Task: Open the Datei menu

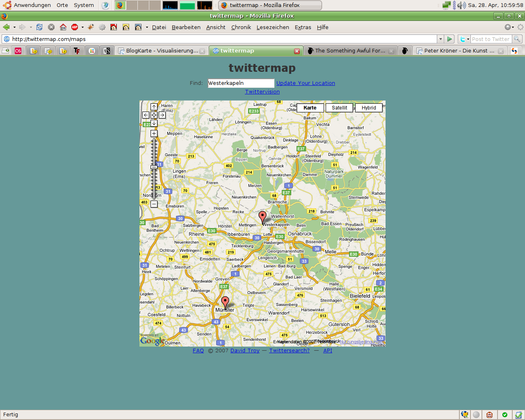Action: coord(159,27)
